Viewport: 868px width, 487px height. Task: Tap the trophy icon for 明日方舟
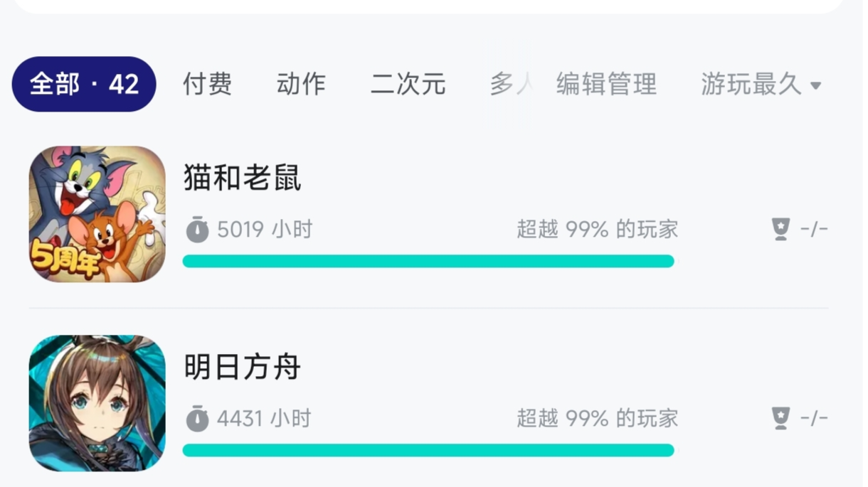(x=781, y=418)
